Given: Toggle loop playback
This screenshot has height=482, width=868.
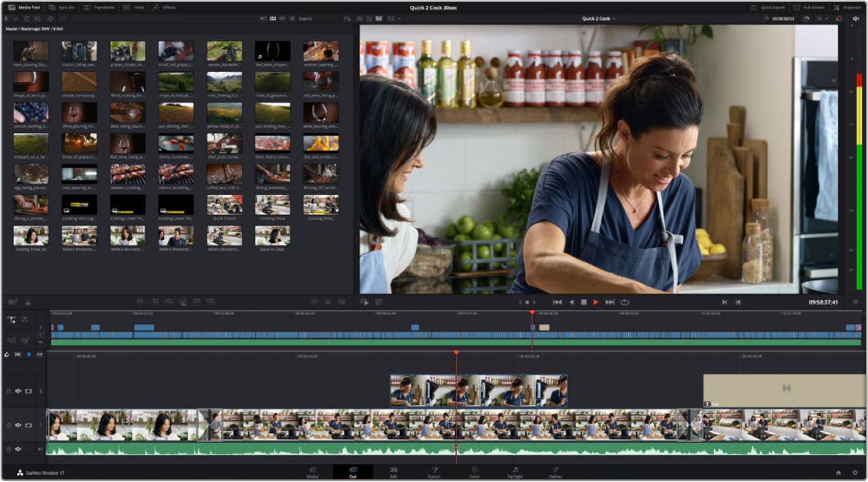Looking at the screenshot, I should tap(625, 302).
